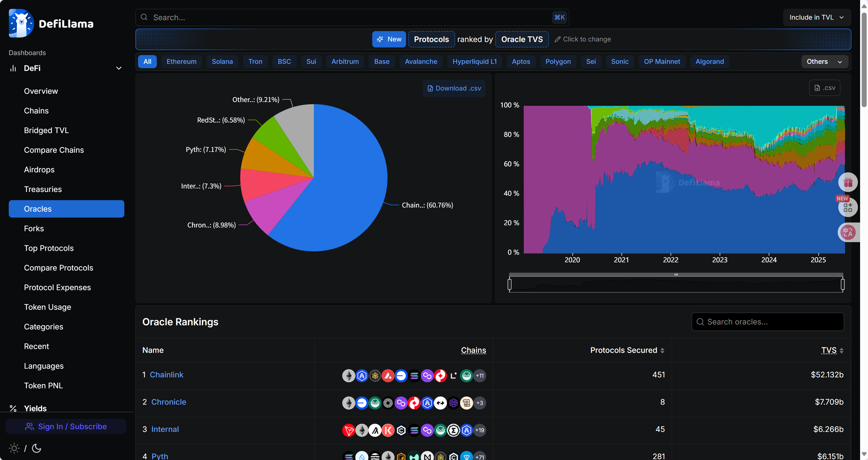This screenshot has height=460, width=868.
Task: Switch to light theme sun icon
Action: (14, 448)
